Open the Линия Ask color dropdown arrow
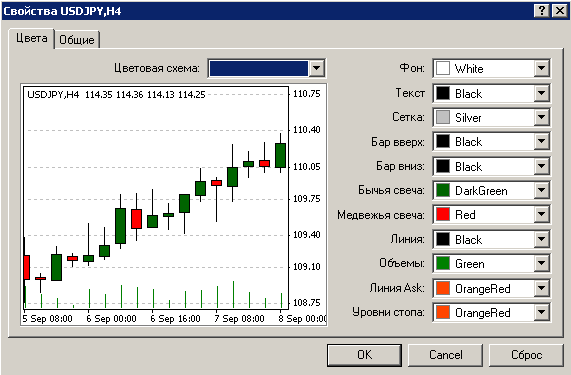Viewport: 571px width, 375px height. click(541, 288)
